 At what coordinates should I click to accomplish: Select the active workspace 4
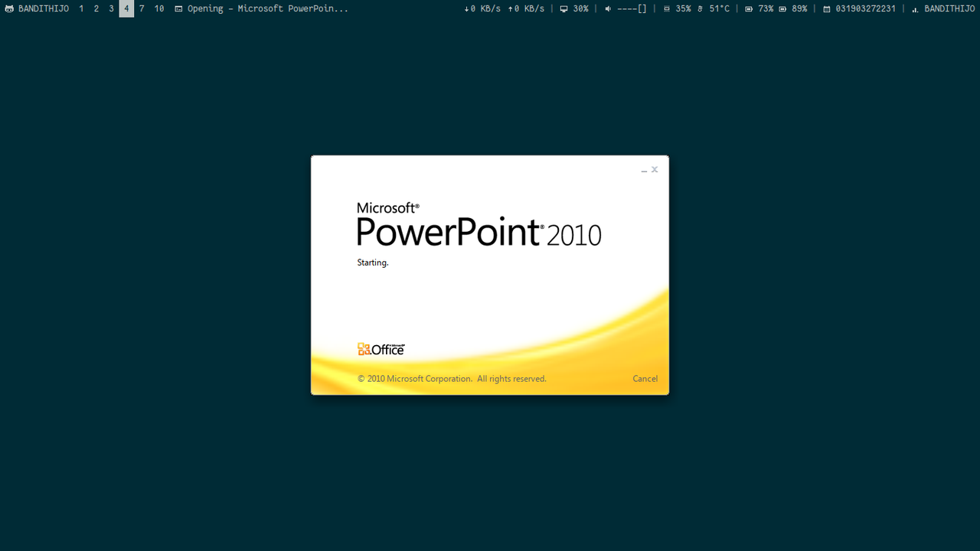point(126,8)
